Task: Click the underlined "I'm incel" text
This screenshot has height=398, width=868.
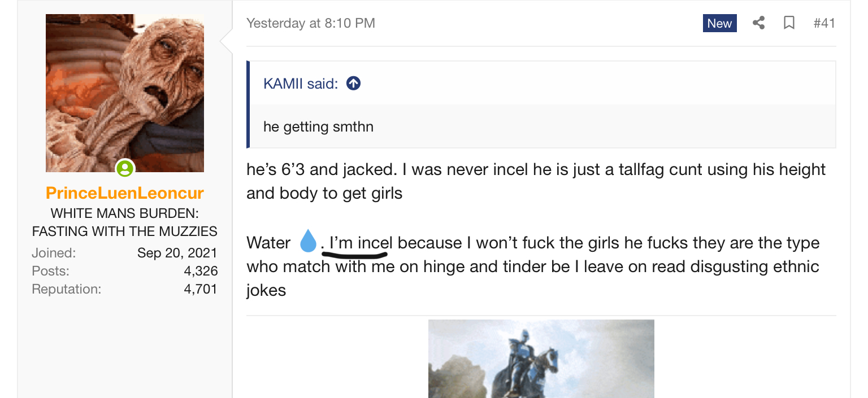Action: (361, 243)
